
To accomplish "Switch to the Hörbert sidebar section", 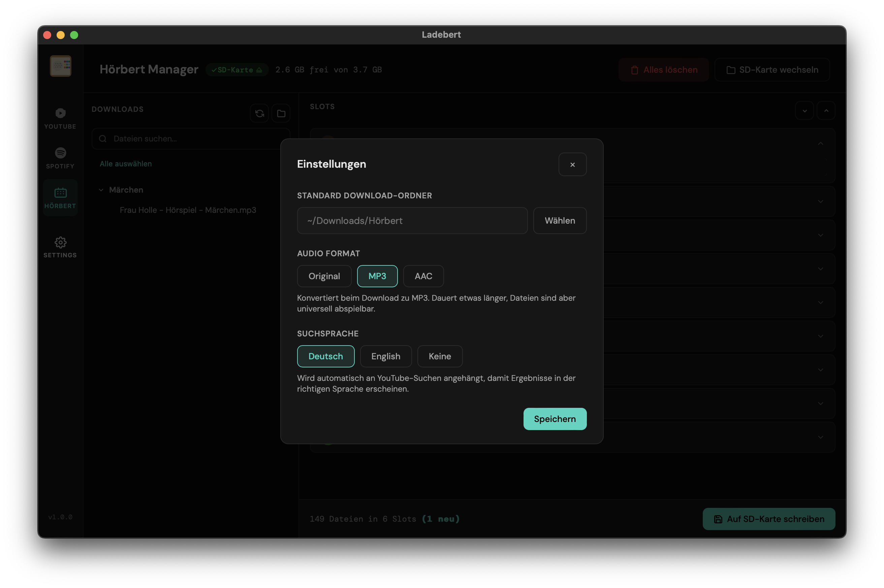I will 60,198.
